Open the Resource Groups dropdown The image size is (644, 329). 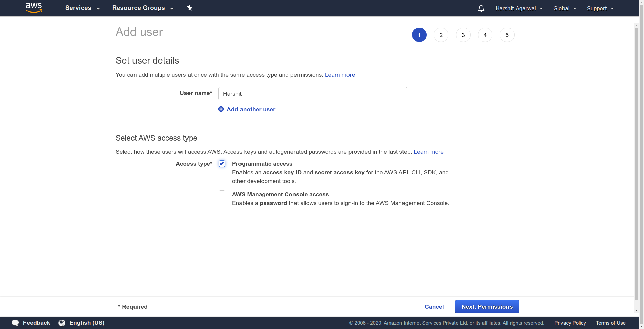click(x=143, y=8)
